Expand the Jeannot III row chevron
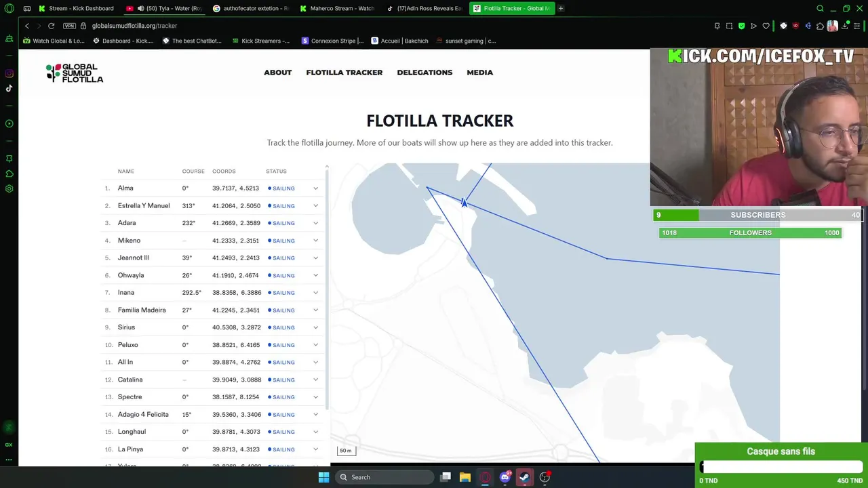Screen dimensions: 868x488 tap(315, 258)
